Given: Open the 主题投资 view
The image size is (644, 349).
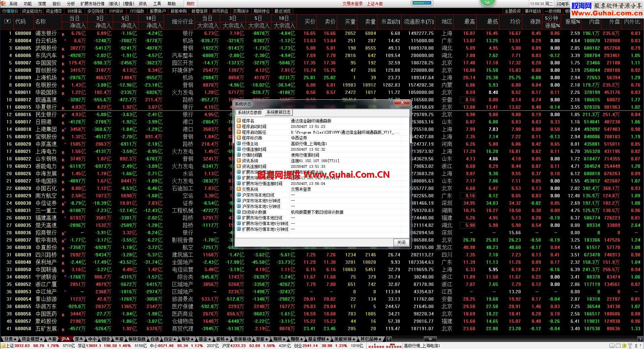Looking at the screenshot, I should point(513,11).
